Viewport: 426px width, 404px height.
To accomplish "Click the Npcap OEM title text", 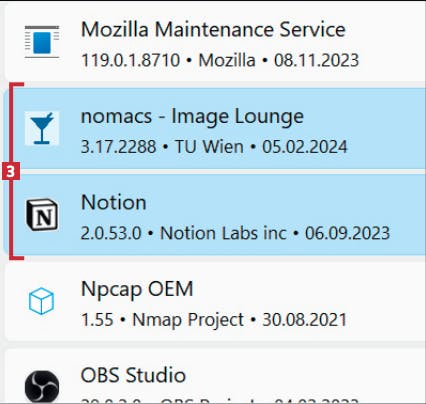I will point(137,289).
